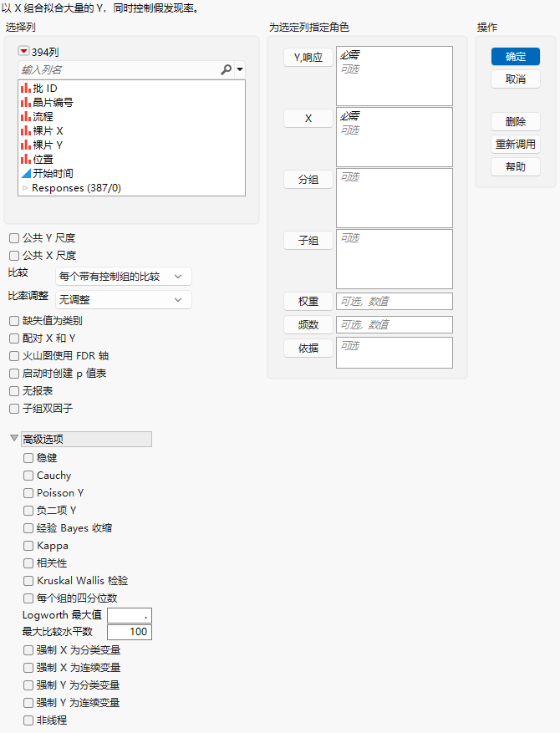The height and width of the screenshot is (733, 560).
Task: Open the 比率调整 dropdown
Action: pos(124,300)
